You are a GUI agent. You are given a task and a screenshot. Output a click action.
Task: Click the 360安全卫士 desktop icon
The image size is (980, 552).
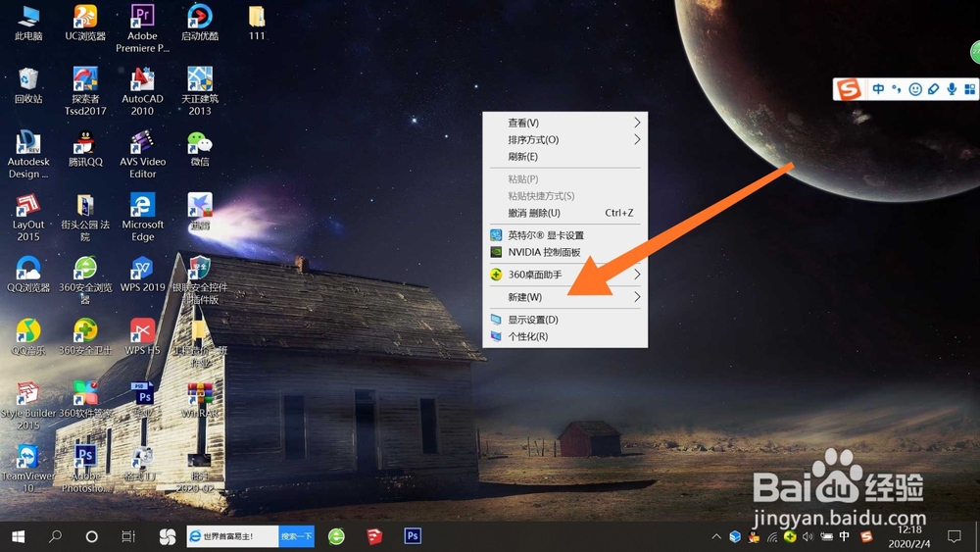pos(85,337)
